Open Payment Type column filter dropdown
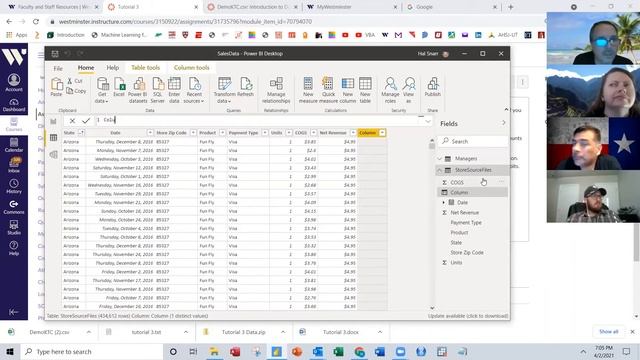 (x=265, y=133)
